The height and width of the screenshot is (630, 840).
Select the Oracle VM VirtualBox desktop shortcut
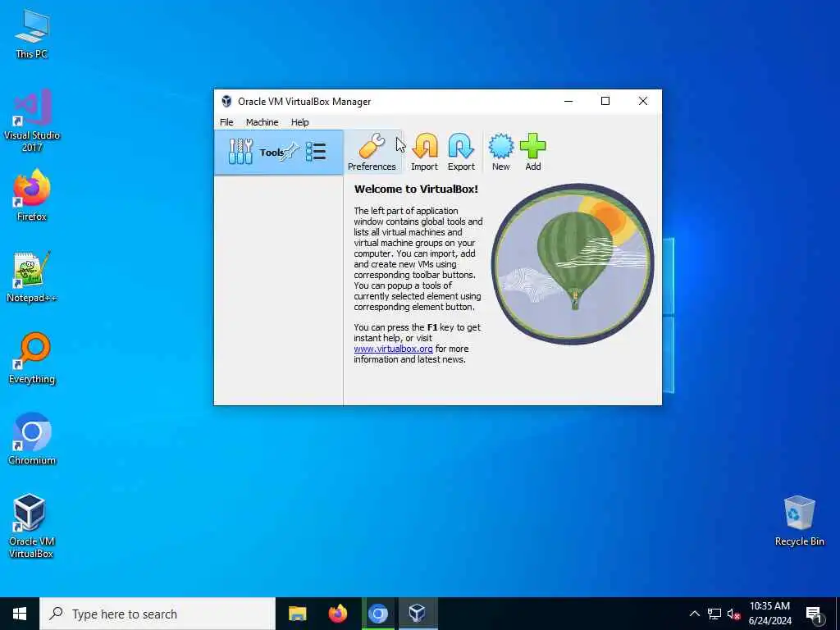[x=30, y=527]
